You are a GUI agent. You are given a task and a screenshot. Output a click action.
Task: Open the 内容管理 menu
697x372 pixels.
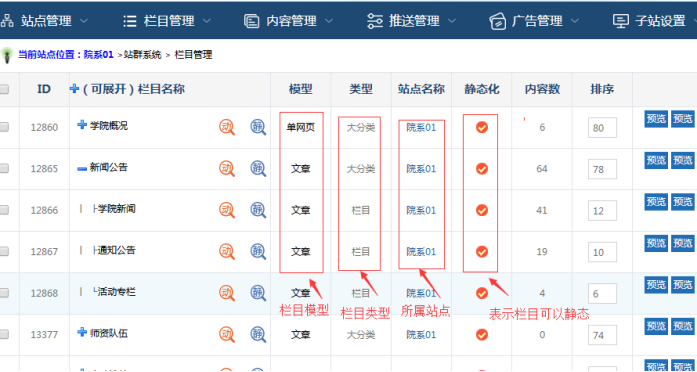tap(288, 20)
